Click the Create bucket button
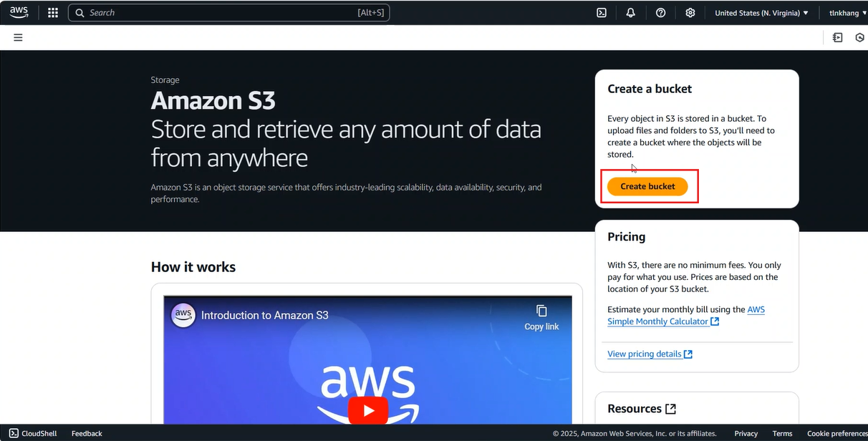Screen dimensions: 868x441 click(x=647, y=186)
